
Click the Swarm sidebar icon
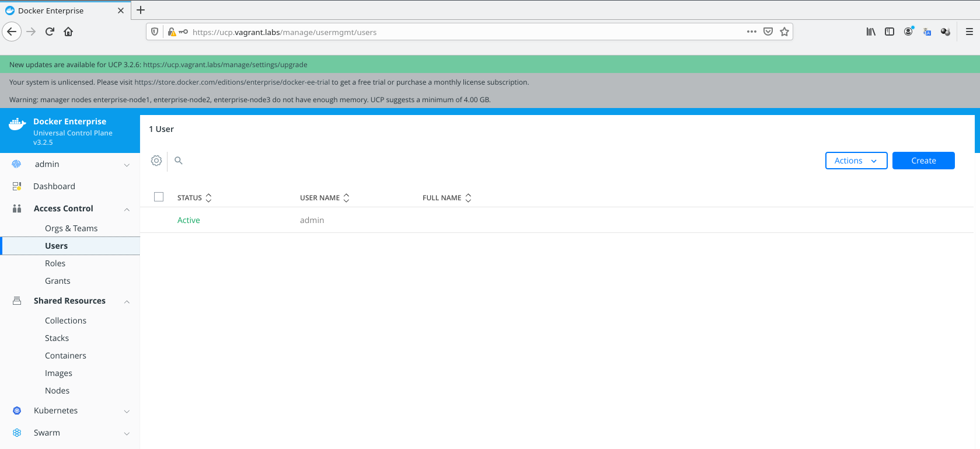click(x=17, y=433)
